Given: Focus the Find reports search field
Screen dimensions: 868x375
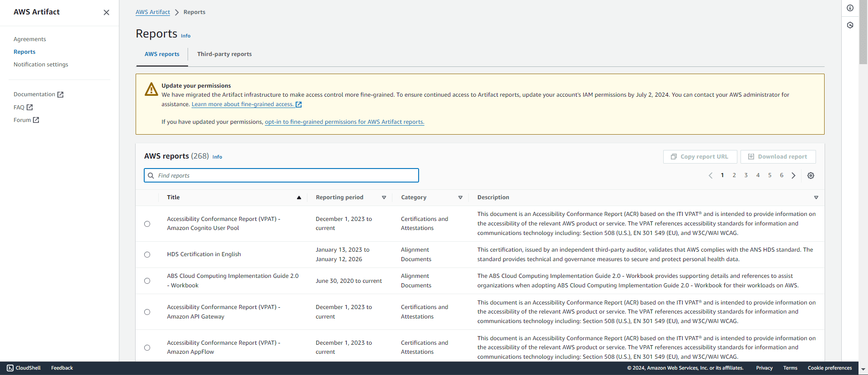Looking at the screenshot, I should [281, 175].
